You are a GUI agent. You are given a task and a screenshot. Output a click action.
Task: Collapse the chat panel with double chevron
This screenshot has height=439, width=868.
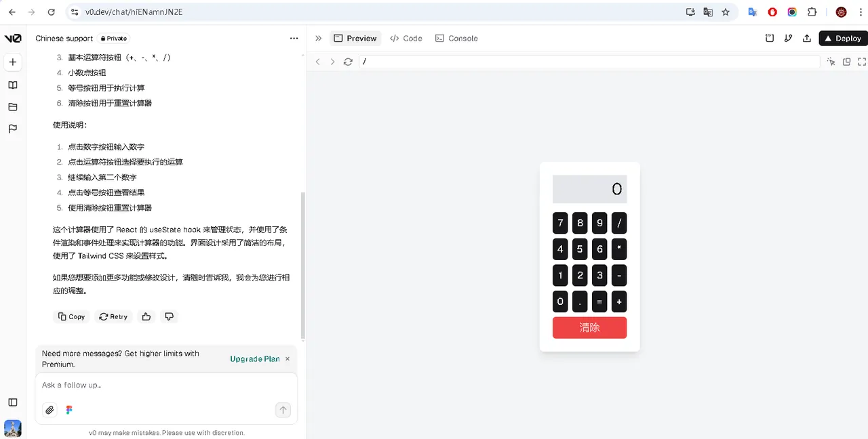click(319, 39)
